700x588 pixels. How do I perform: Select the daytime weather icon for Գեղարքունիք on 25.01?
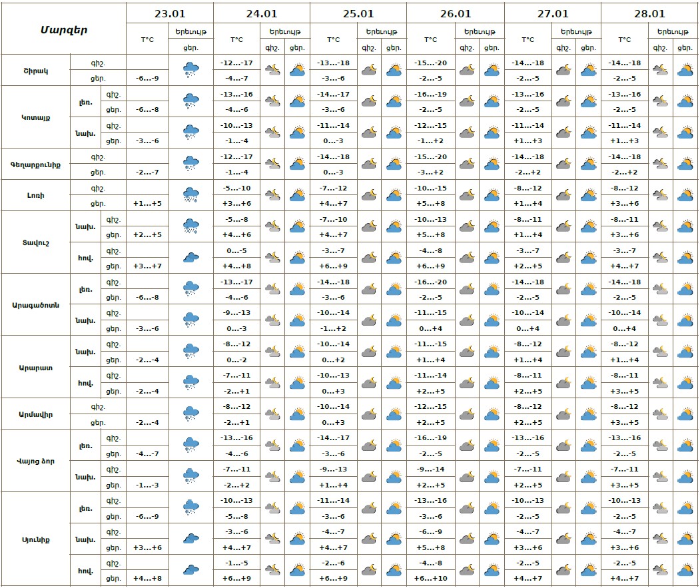(394, 163)
